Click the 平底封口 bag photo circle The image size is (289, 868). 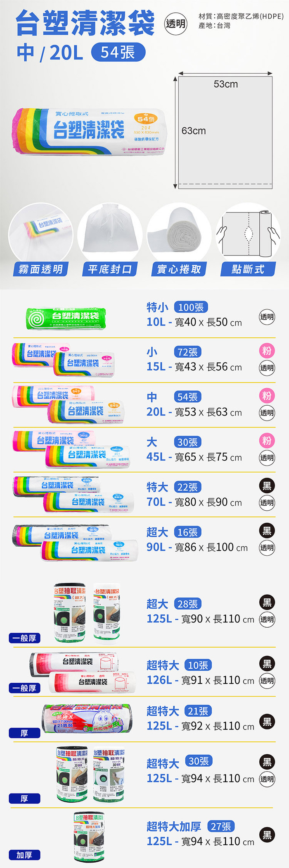tap(110, 235)
